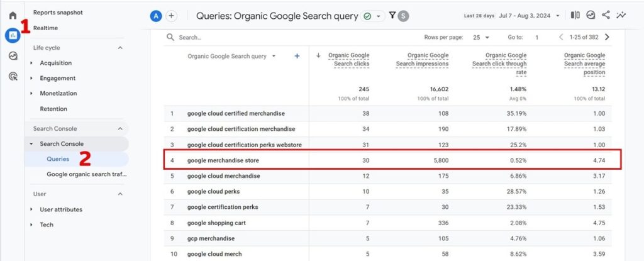Click the 35.19% click through rate cell
Screen dimensions: 644x261
point(517,113)
